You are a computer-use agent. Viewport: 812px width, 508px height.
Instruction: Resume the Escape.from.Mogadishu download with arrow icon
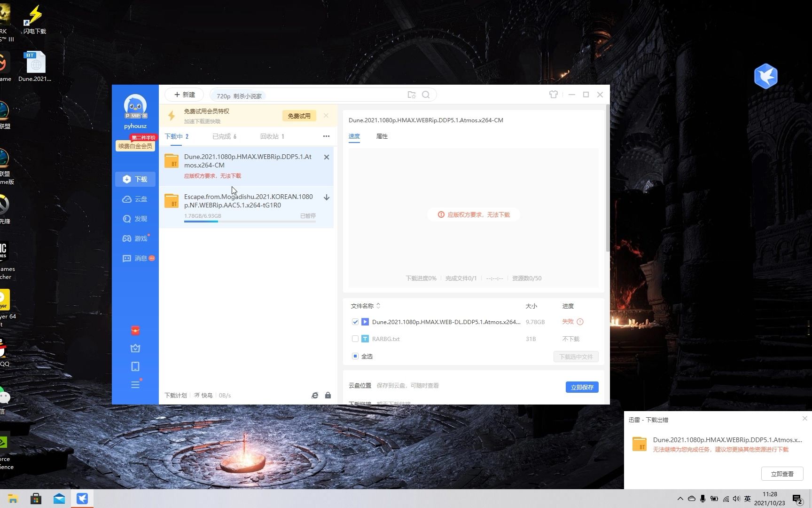[327, 197]
